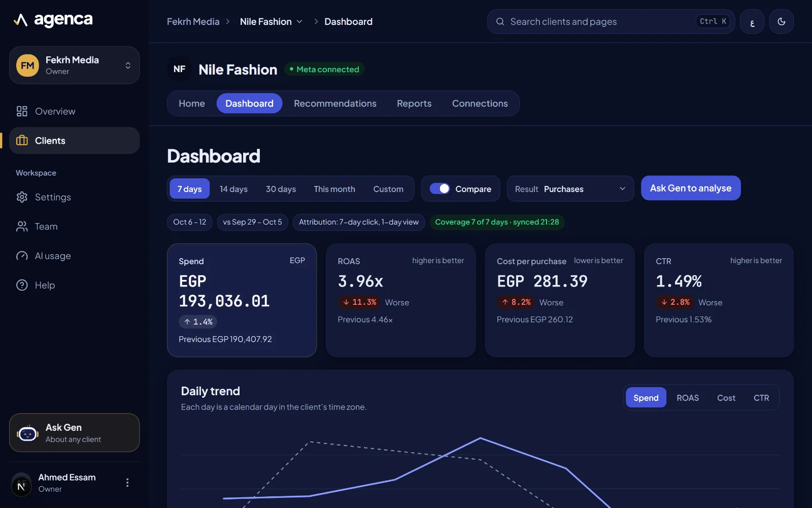Open the Result Purchases dropdown

[x=570, y=189]
